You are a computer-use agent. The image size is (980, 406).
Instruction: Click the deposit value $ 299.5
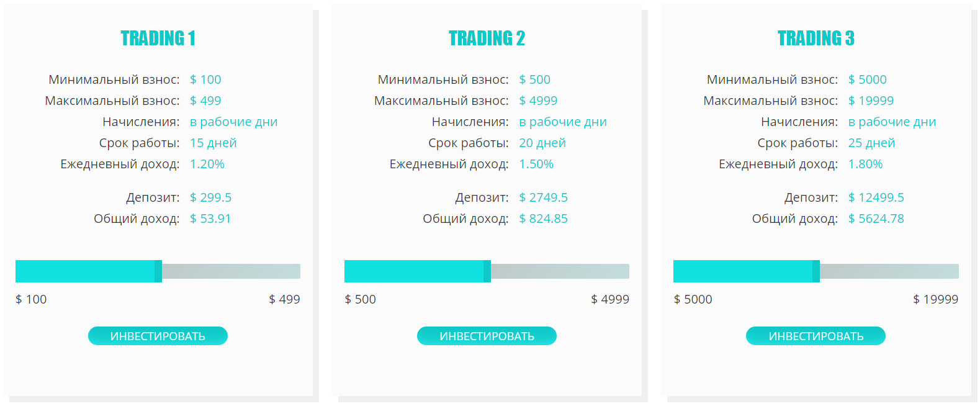pyautogui.click(x=210, y=197)
